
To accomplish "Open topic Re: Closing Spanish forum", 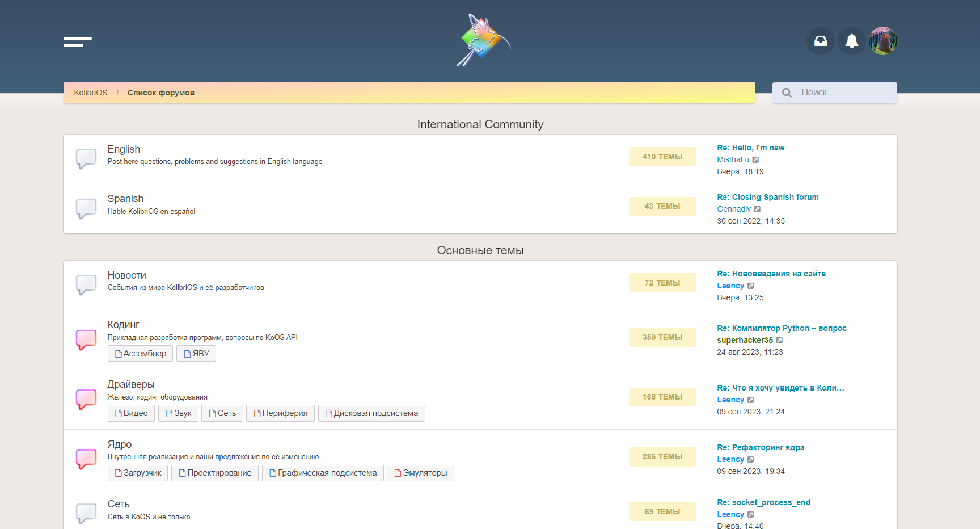I will [x=767, y=197].
